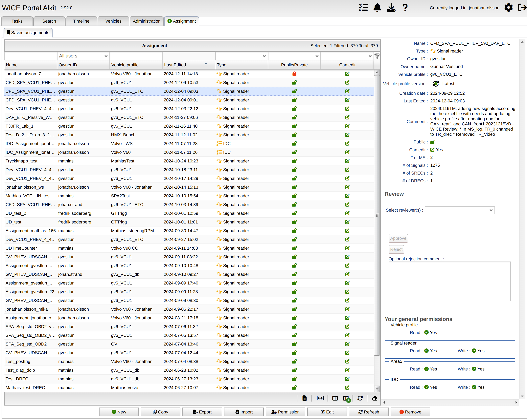Click the Export button
The width and height of the screenshot is (527, 420).
(x=202, y=412)
